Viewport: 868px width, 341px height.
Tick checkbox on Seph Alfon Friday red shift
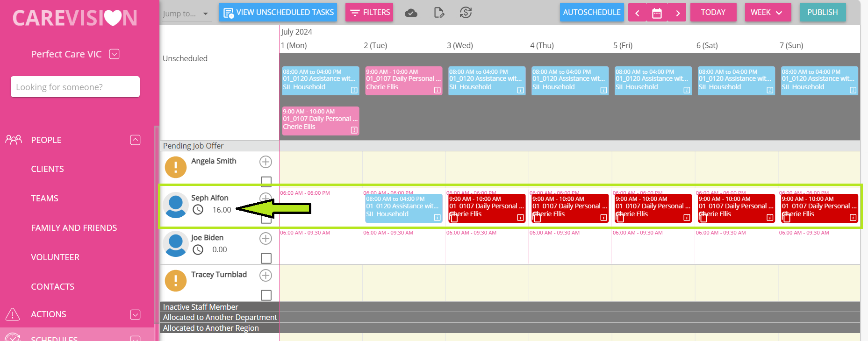pyautogui.click(x=620, y=218)
